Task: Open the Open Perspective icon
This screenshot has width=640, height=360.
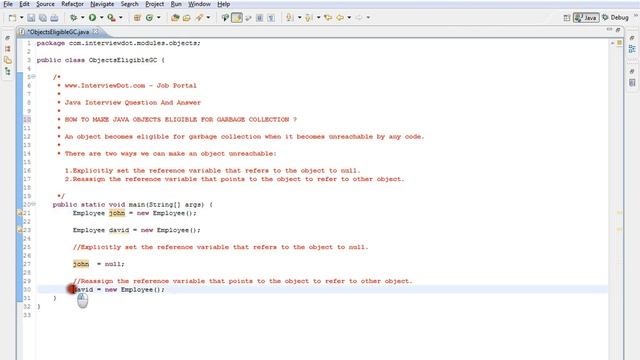Action: tap(567, 18)
